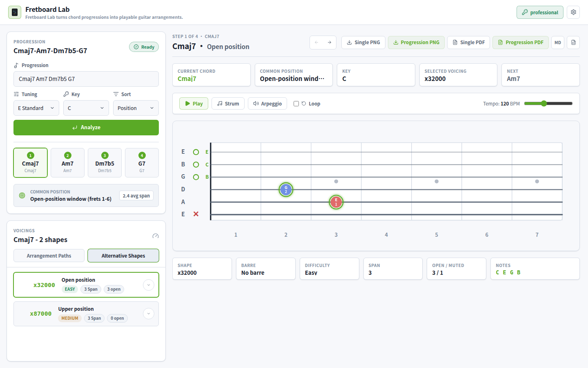Open the settings gear icon
Screen dimensions: 588x368
(x=573, y=12)
